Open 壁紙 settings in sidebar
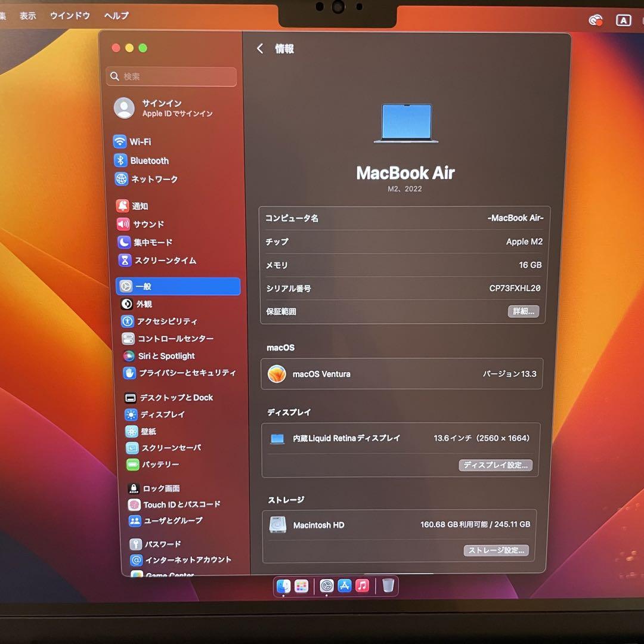This screenshot has height=644, width=644. pyautogui.click(x=141, y=431)
